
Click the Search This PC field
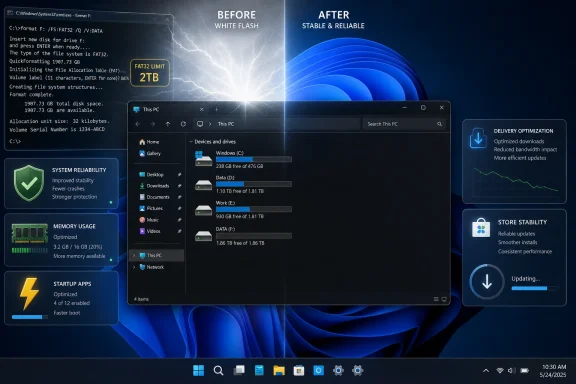click(404, 124)
